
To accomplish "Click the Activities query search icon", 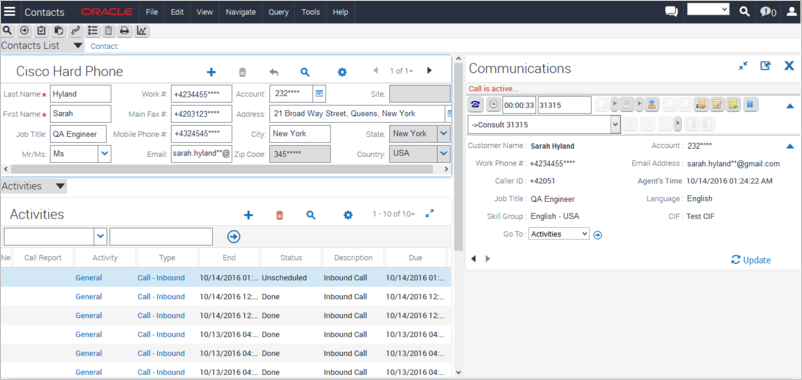I will pyautogui.click(x=310, y=215).
